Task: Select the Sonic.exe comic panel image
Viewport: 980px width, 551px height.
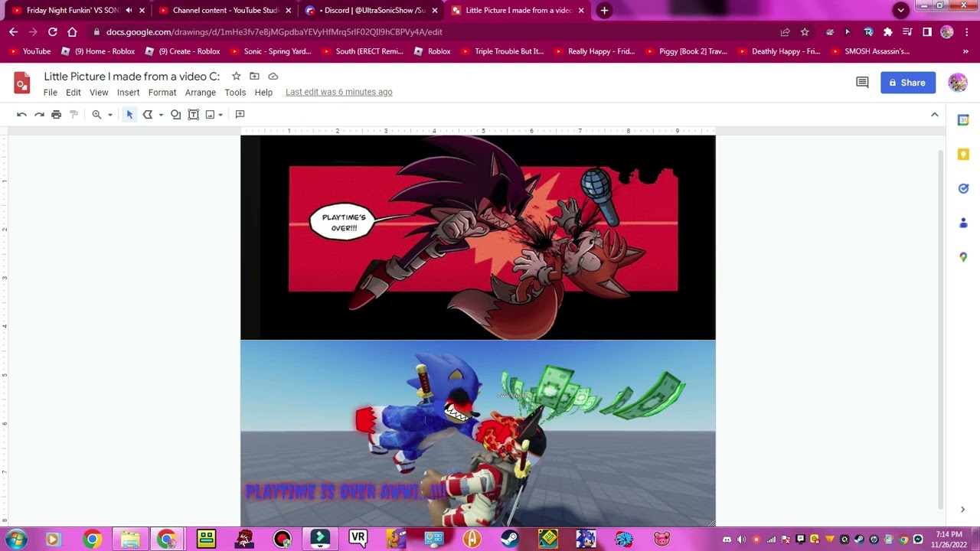Action: click(x=478, y=238)
